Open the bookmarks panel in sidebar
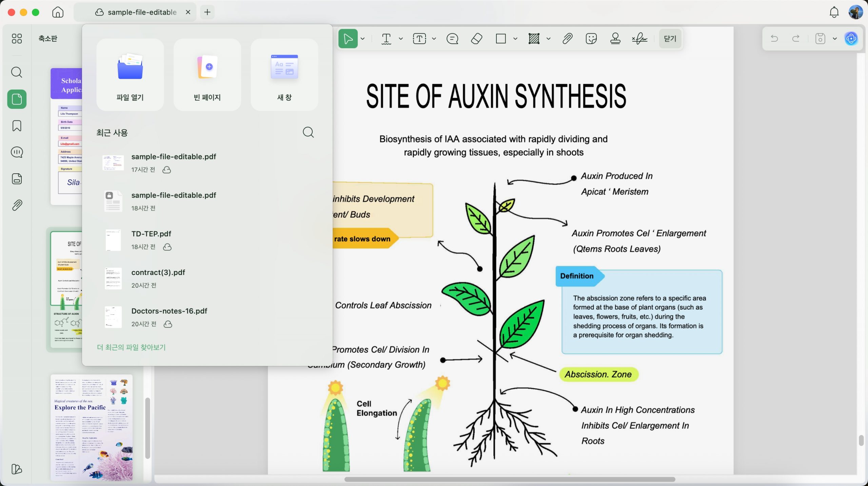 [x=17, y=126]
